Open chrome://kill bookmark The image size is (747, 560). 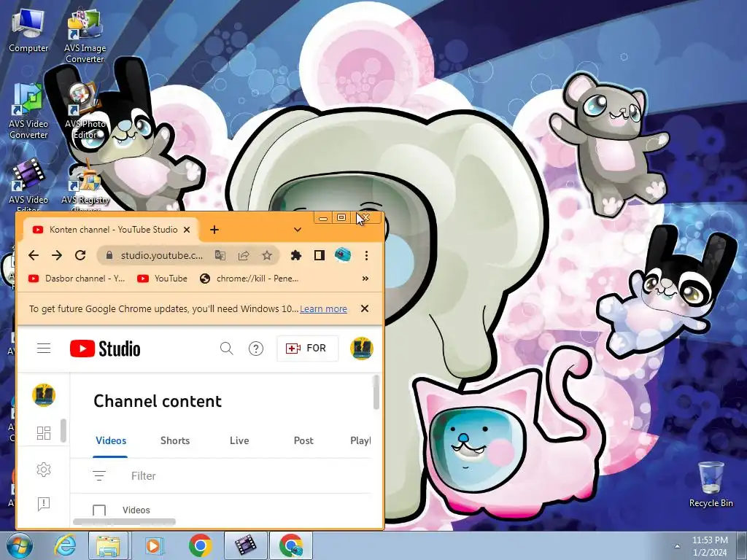point(249,279)
